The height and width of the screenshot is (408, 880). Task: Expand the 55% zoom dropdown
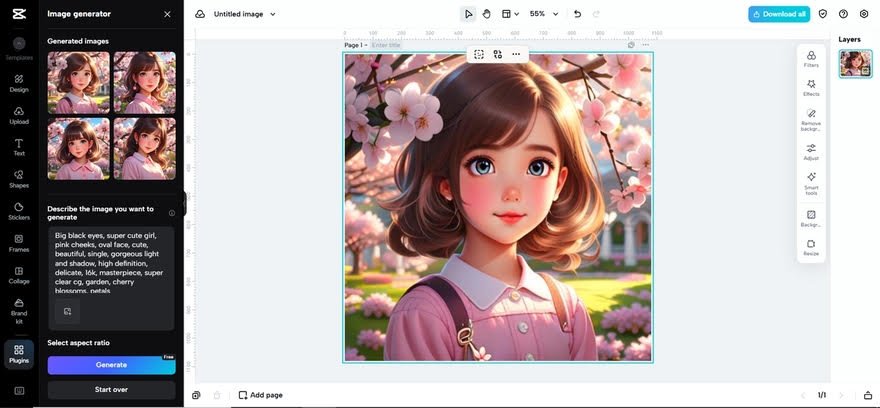click(x=543, y=14)
